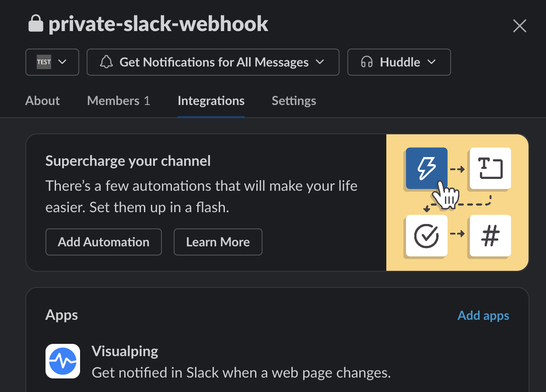The width and height of the screenshot is (546, 392).
Task: Click the Visualping description text
Action: point(241,373)
